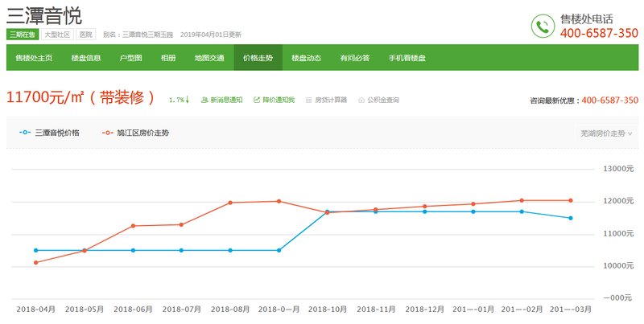Toggle the red 鸠江区房价走势 legend marker
This screenshot has height=324, width=644.
tap(108, 133)
